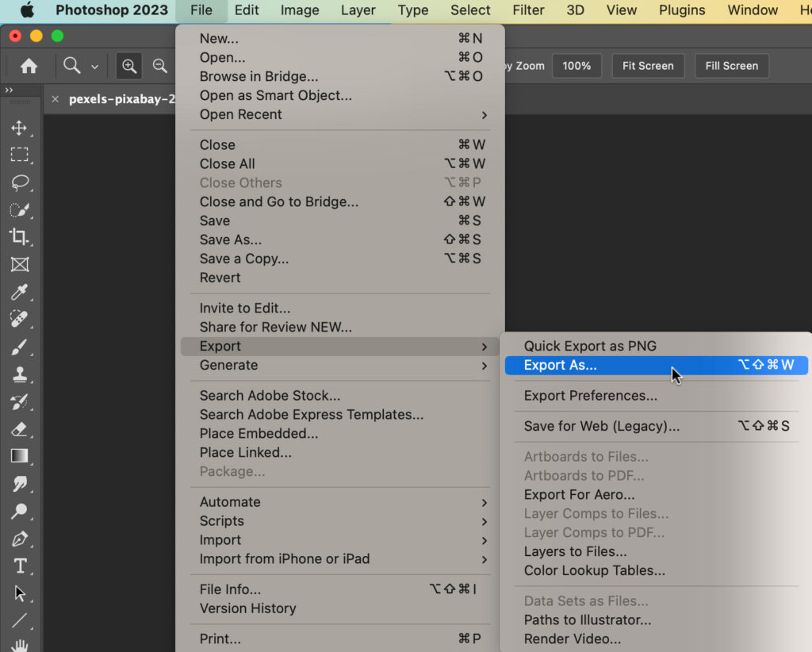Image resolution: width=812 pixels, height=652 pixels.
Task: Select the Spot Healing Brush tool
Action: pos(19,319)
